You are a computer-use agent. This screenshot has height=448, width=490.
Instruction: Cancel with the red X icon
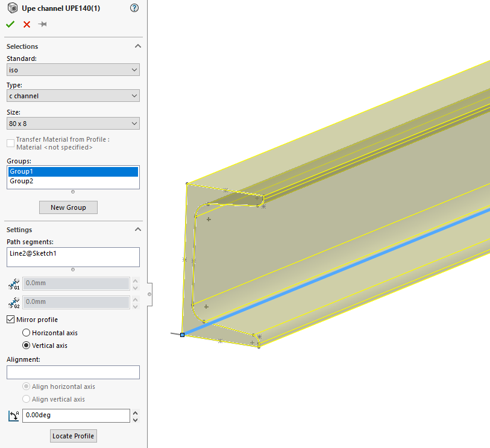27,24
